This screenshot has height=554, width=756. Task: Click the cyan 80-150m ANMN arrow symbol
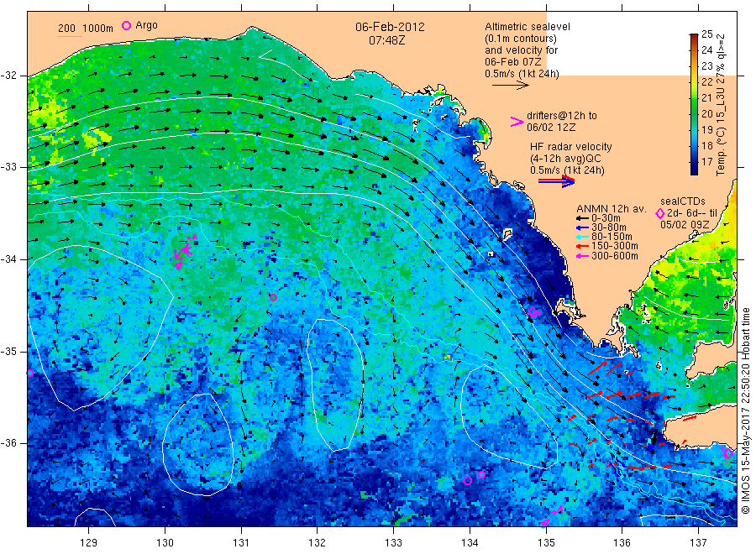pos(583,237)
